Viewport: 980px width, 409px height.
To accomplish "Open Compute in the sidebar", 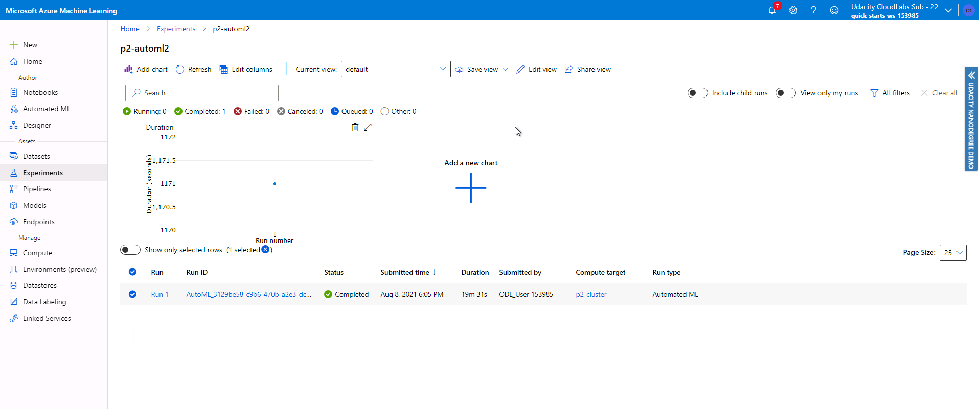I will click(x=37, y=253).
